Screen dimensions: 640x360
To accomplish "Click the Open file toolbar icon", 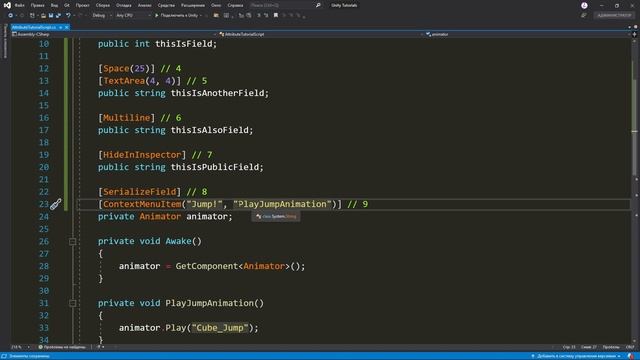I will (x=43, y=16).
